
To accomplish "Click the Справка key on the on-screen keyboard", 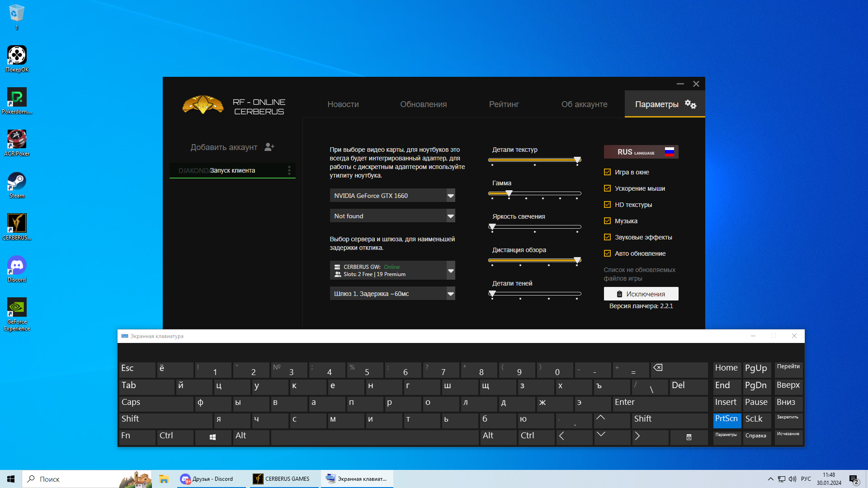I will coord(757,437).
